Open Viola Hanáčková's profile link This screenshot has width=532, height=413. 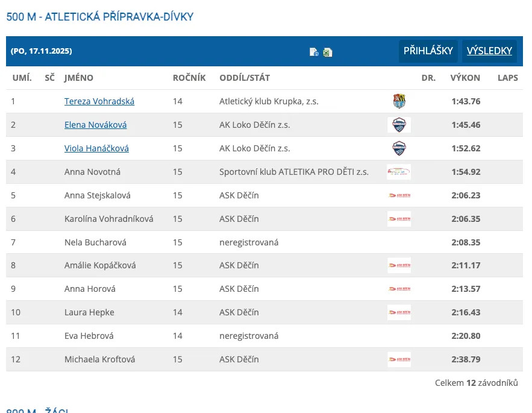pos(96,148)
